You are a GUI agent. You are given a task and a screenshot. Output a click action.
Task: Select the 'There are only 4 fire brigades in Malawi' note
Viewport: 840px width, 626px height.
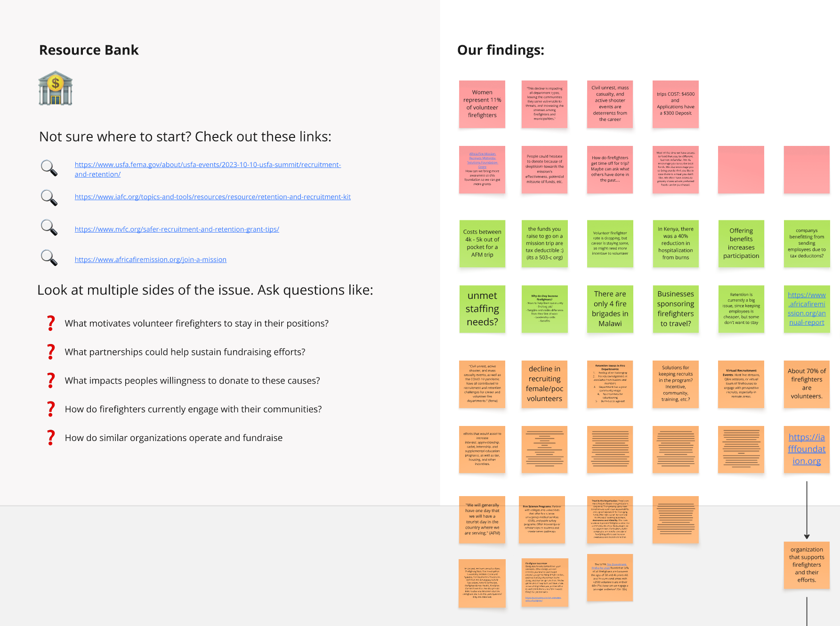click(610, 309)
